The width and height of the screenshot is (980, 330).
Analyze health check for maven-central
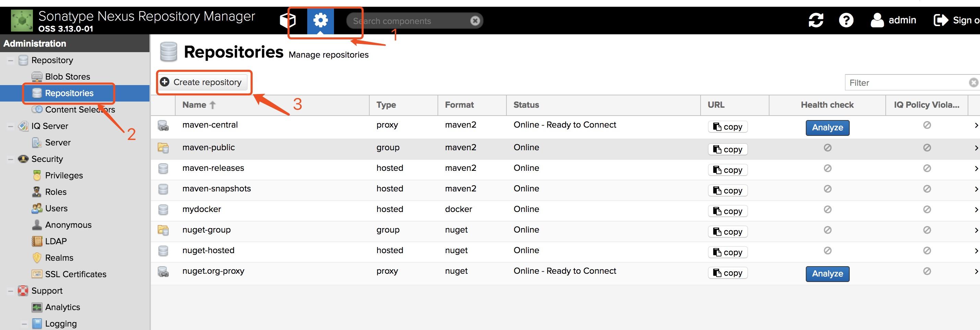tap(827, 128)
